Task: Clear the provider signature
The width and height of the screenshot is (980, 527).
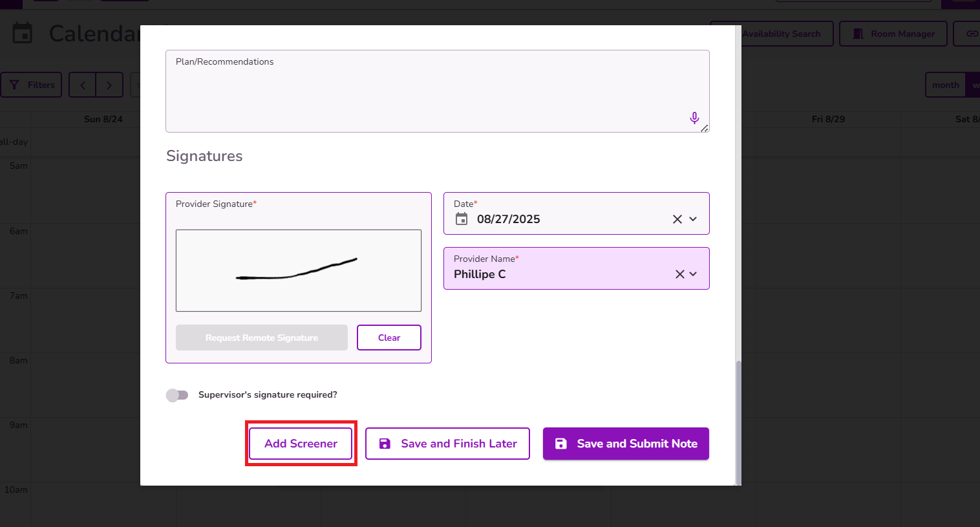Action: 389,338
